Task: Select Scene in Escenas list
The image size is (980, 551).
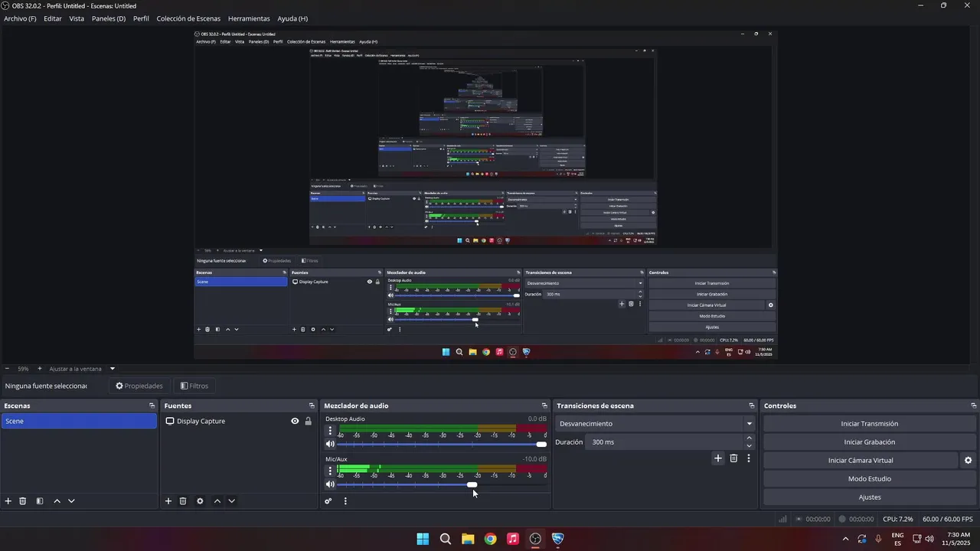Action: [79, 421]
